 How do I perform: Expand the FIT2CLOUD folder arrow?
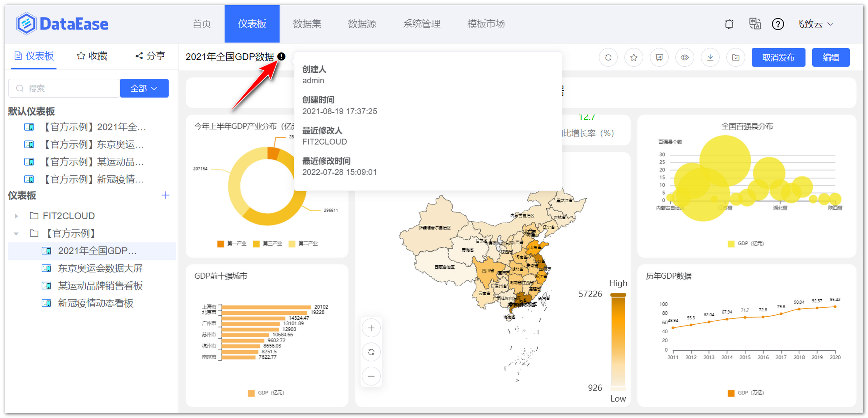tap(16, 216)
